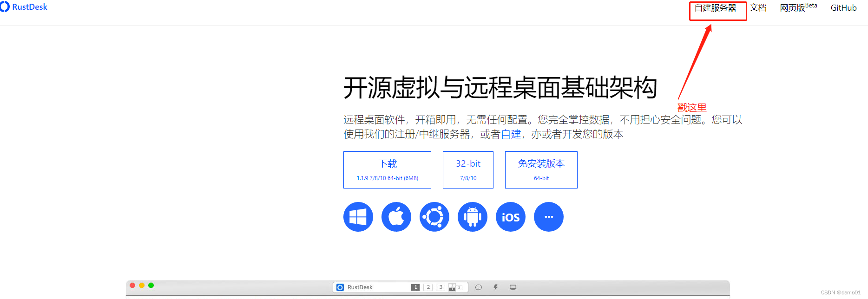The width and height of the screenshot is (868, 299).
Task: Click the red close dot of preview window
Action: 132,285
